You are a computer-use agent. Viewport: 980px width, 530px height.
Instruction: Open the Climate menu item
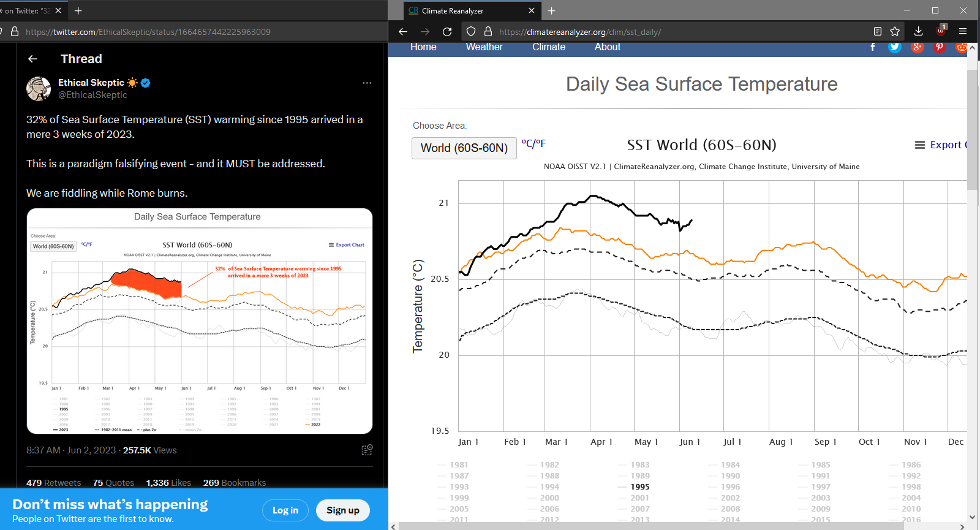549,47
